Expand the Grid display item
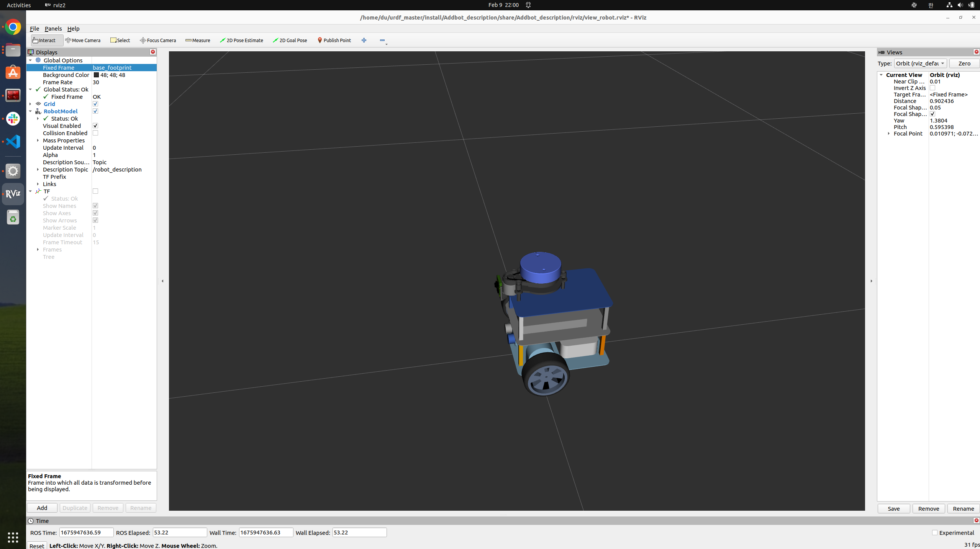The width and height of the screenshot is (980, 549). point(30,104)
